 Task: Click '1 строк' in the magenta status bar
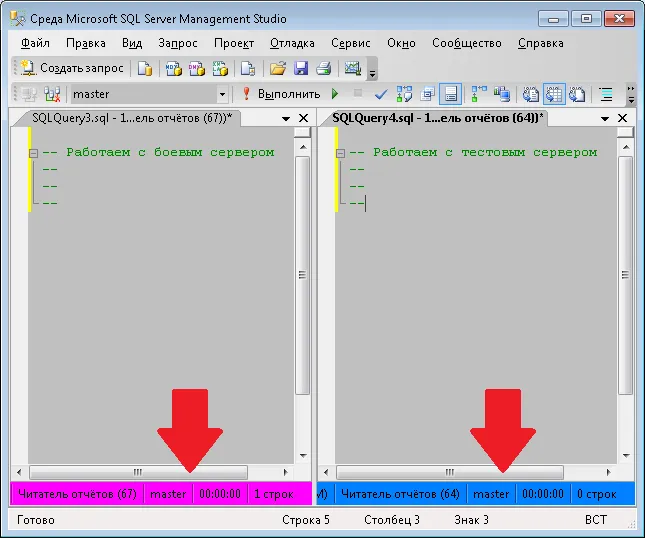click(x=274, y=494)
